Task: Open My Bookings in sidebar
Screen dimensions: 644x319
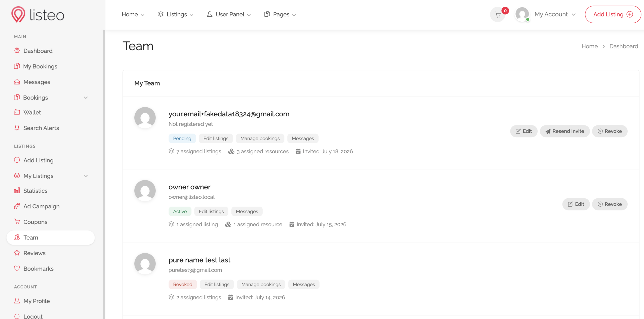Action: click(40, 66)
